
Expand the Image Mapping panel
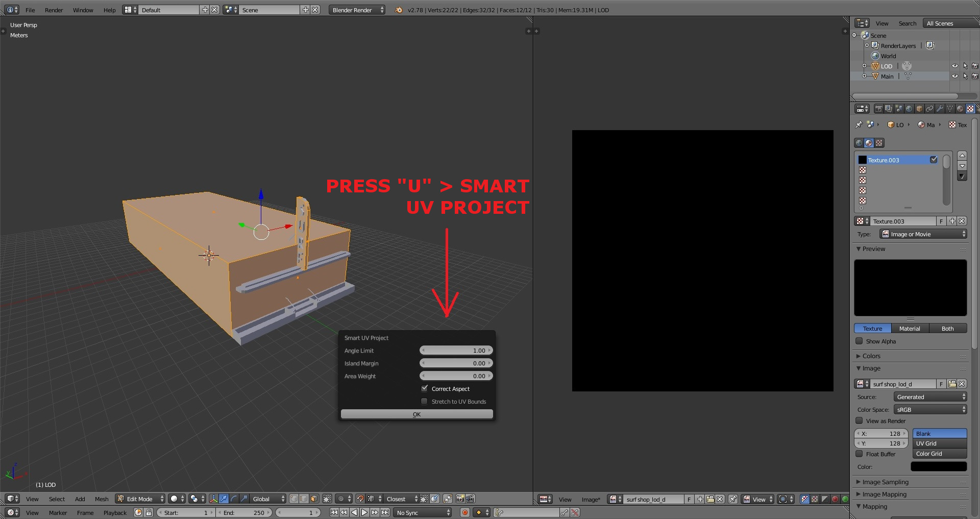[x=884, y=494]
